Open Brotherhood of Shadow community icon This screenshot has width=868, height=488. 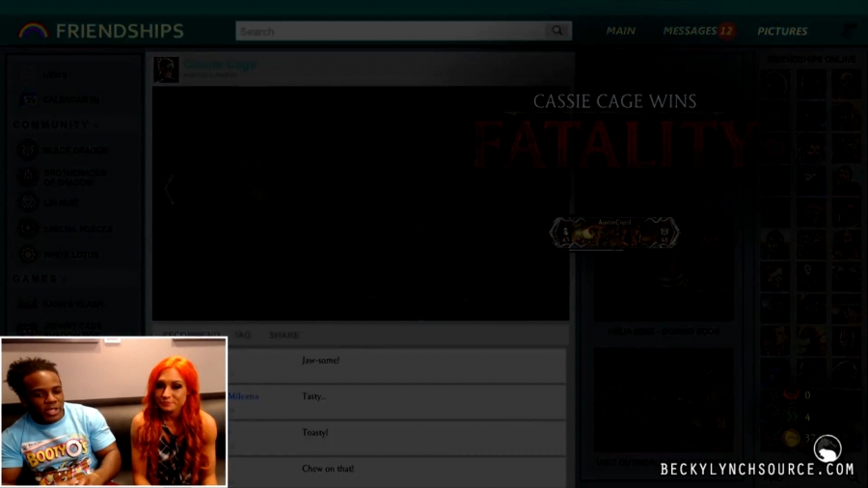pyautogui.click(x=29, y=176)
